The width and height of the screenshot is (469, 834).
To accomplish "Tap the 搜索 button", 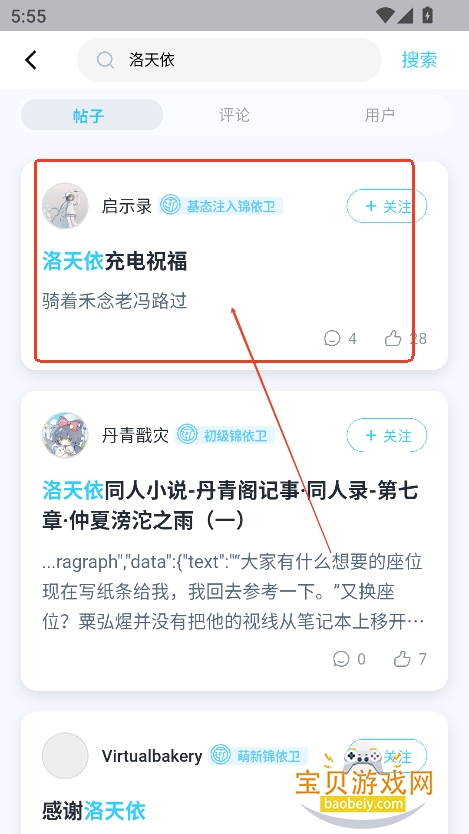I will coord(419,60).
